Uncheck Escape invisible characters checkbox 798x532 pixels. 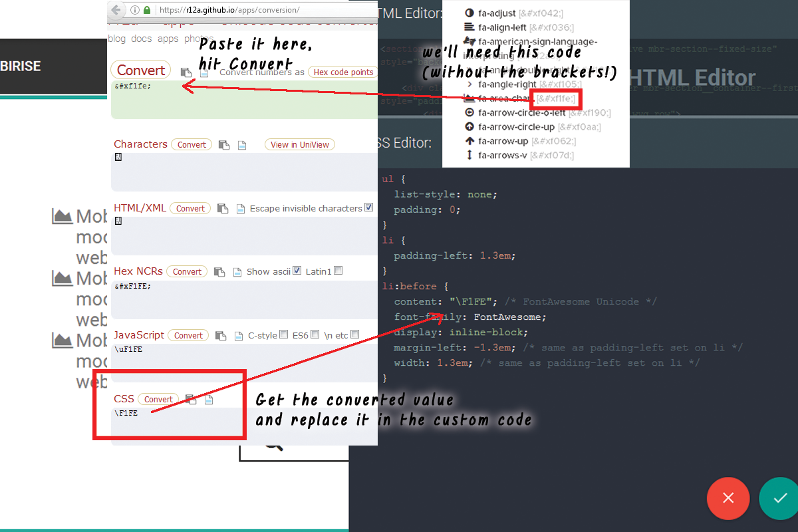click(x=368, y=208)
